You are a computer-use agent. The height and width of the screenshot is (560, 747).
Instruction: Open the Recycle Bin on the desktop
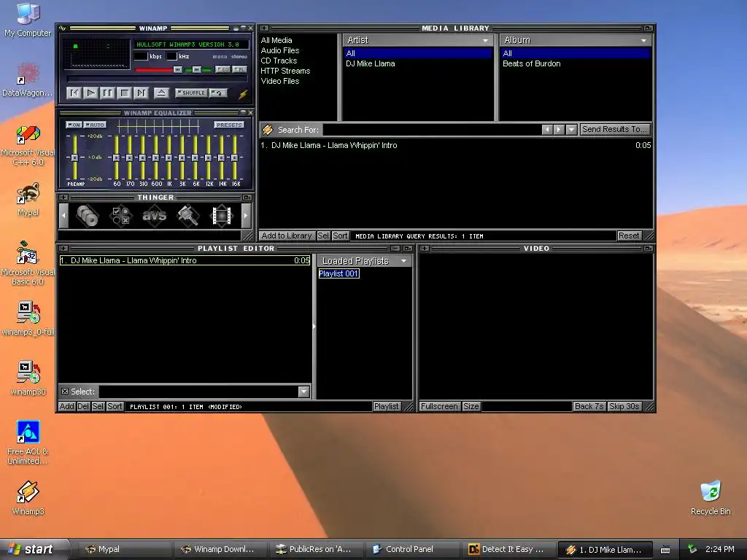pos(711,497)
